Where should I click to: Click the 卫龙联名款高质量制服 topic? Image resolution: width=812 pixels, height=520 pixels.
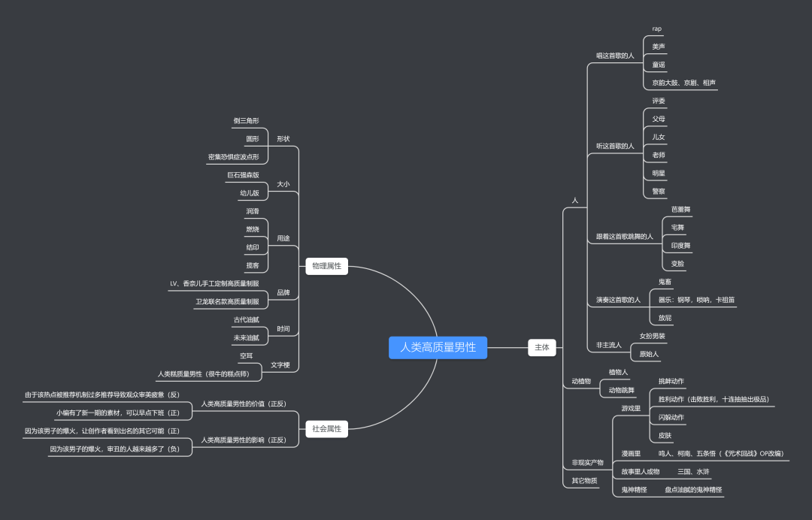click(227, 301)
